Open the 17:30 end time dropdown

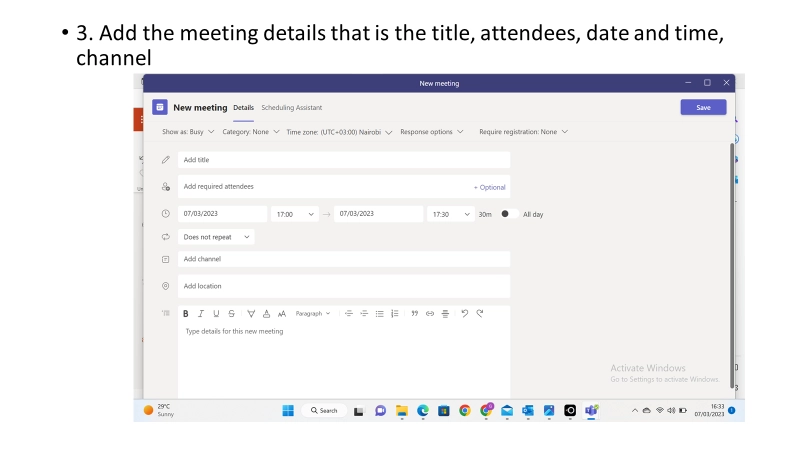(451, 214)
